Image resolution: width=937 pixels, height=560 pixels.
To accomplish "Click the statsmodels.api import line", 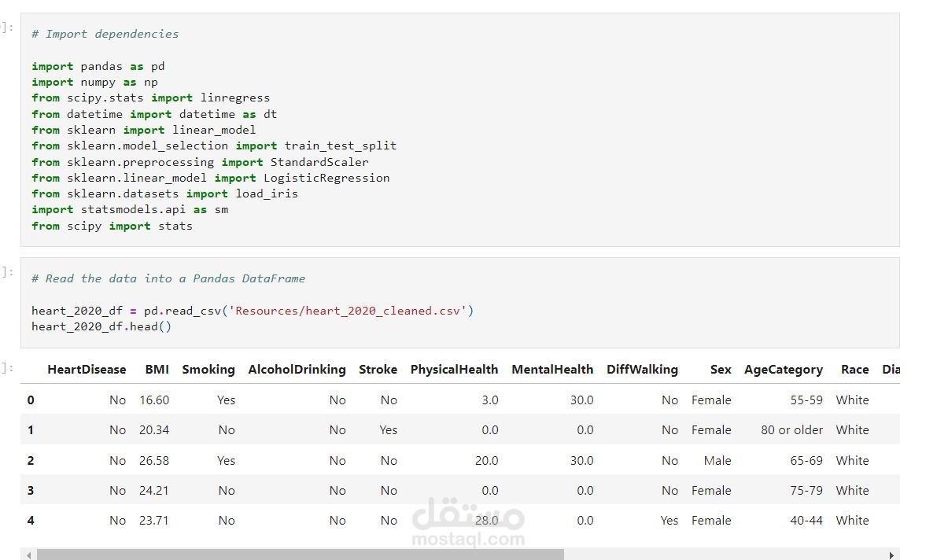I will 130,209.
